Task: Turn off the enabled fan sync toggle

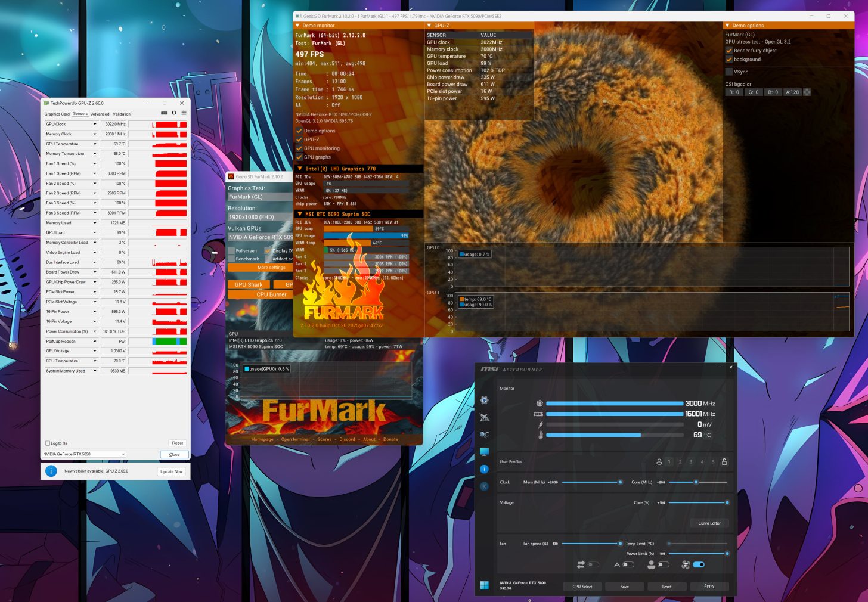Action: point(699,564)
